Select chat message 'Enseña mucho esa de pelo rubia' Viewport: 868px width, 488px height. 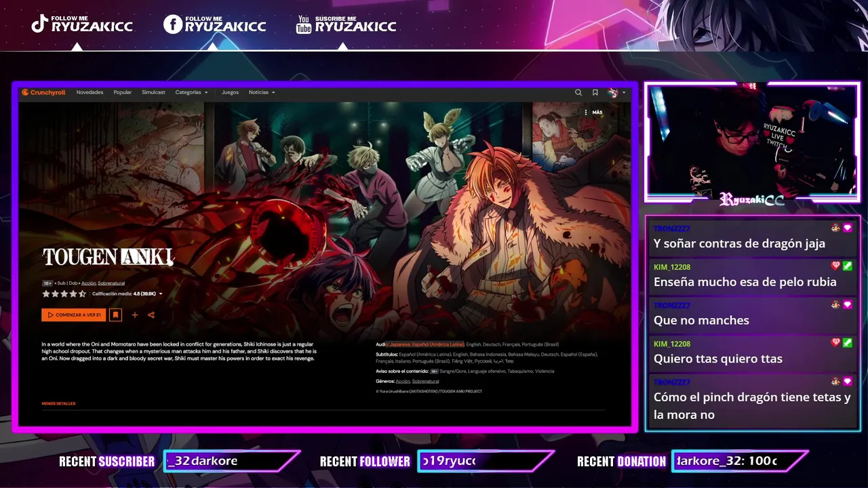coord(745,282)
